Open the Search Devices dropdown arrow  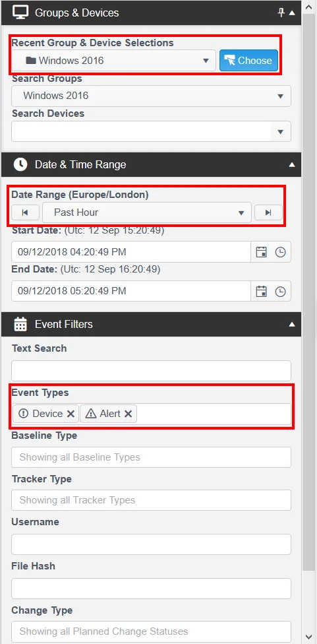pyautogui.click(x=281, y=132)
